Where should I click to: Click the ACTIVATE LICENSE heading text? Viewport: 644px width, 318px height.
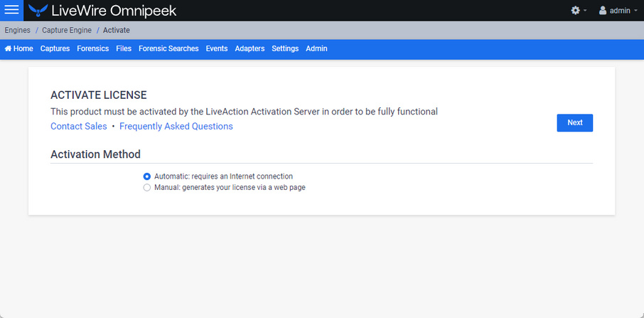(99, 95)
